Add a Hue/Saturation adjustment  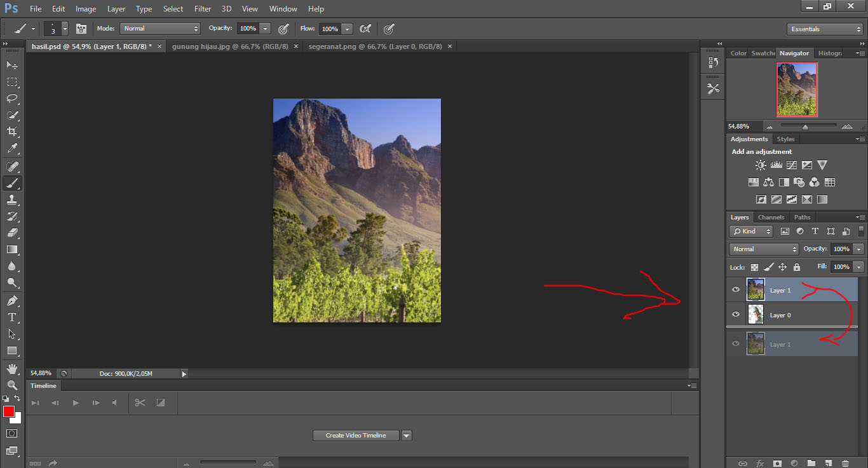pyautogui.click(x=754, y=182)
